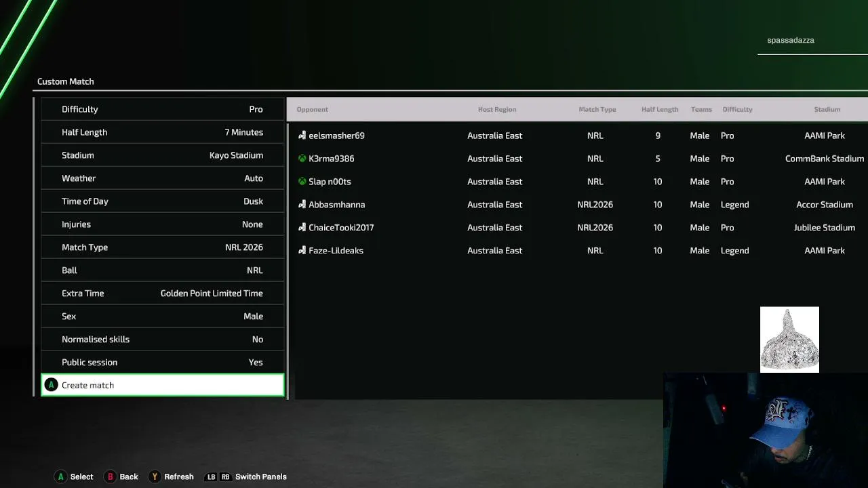Click the PlayStation icon beside ChaiceTooki2017

pos(302,228)
